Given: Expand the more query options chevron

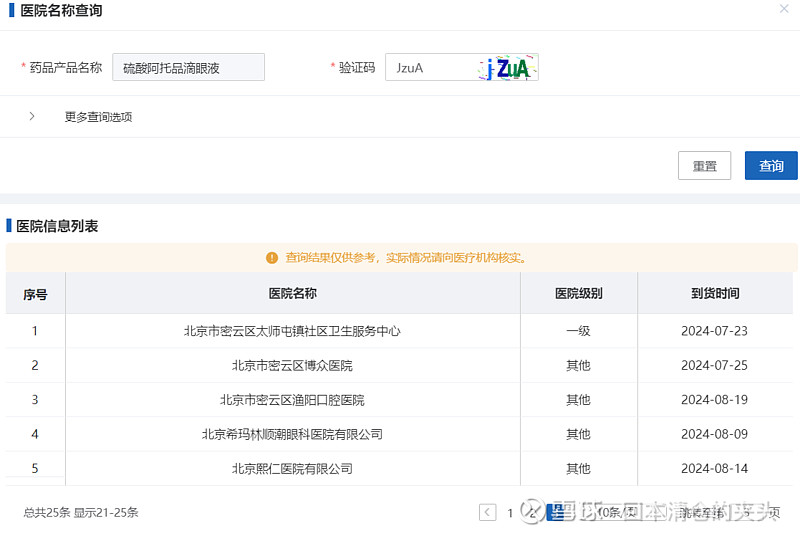Looking at the screenshot, I should pos(32,116).
